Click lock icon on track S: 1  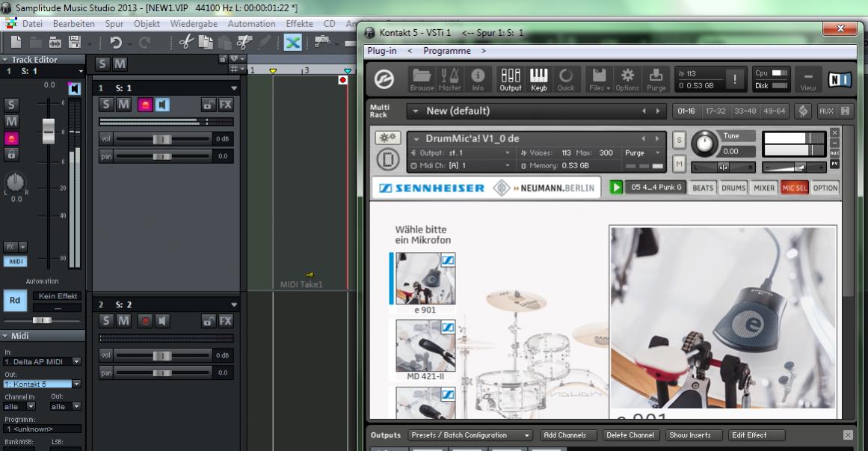(208, 104)
